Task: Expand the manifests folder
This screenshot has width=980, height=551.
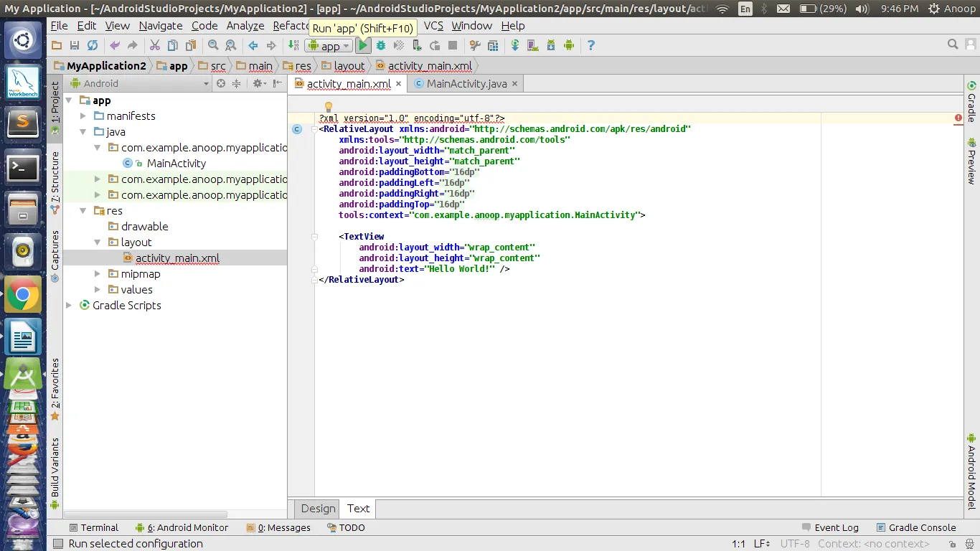Action: click(83, 116)
